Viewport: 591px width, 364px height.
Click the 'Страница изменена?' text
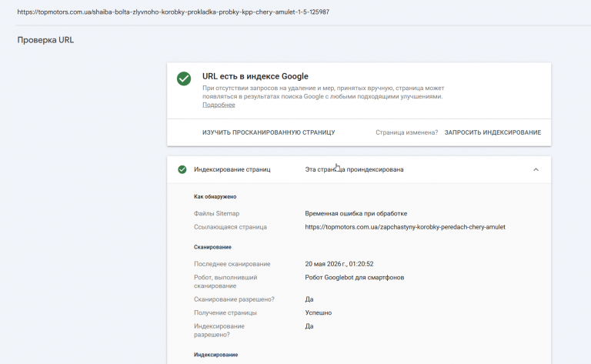406,132
